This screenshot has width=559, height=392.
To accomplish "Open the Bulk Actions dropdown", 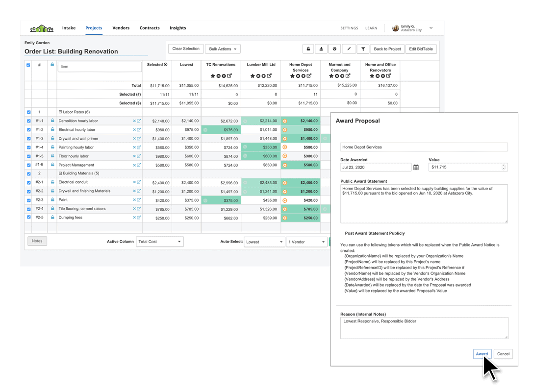I will coord(223,49).
